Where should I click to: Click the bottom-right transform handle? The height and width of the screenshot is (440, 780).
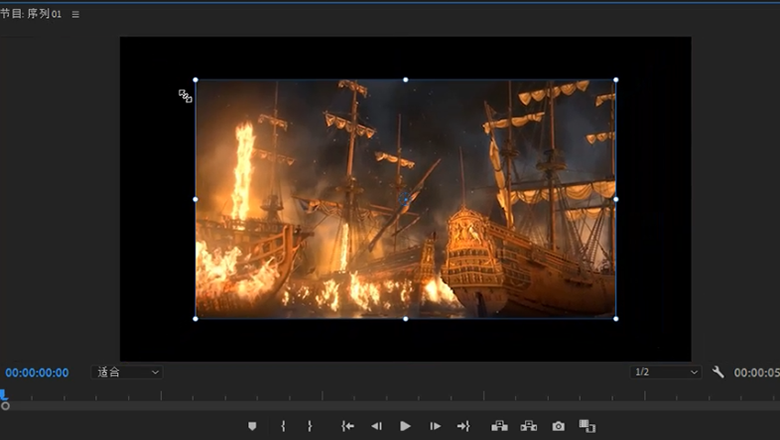coord(616,319)
